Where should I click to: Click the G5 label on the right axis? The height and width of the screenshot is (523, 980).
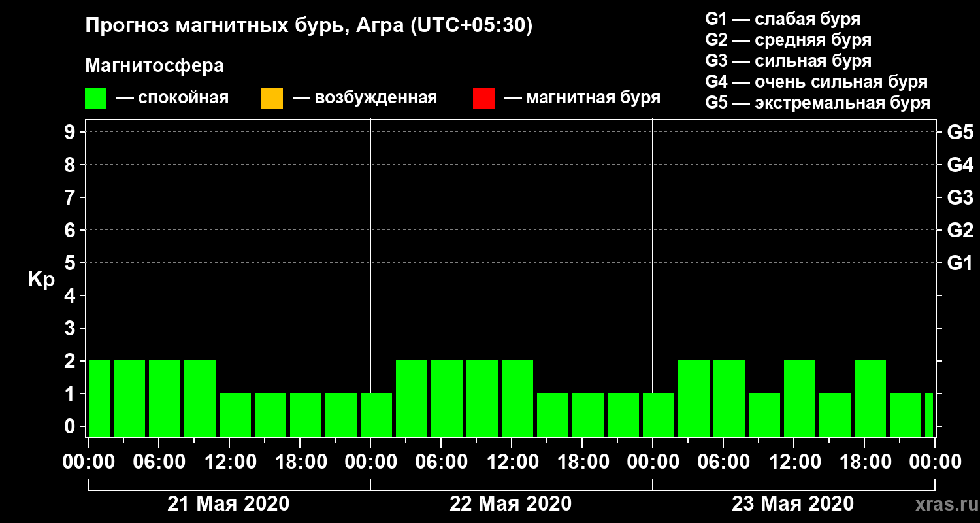960,132
